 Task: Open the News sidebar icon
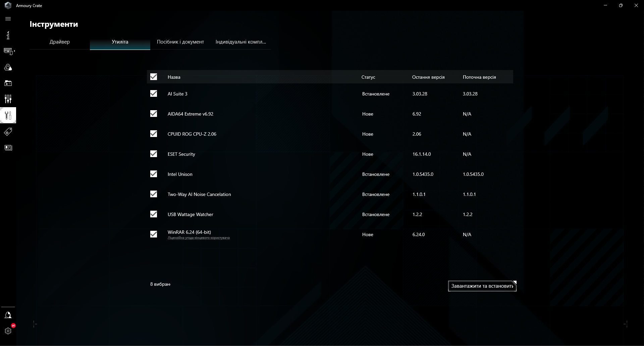tap(8, 148)
